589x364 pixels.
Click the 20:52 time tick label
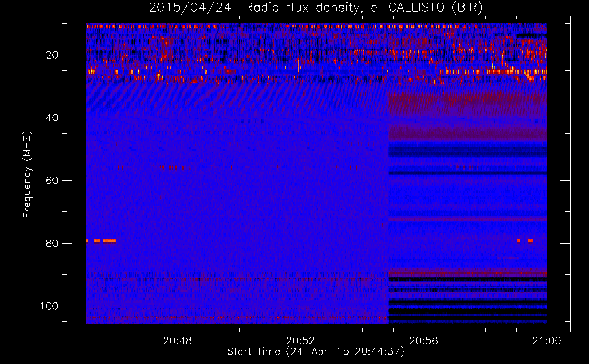pyautogui.click(x=300, y=341)
